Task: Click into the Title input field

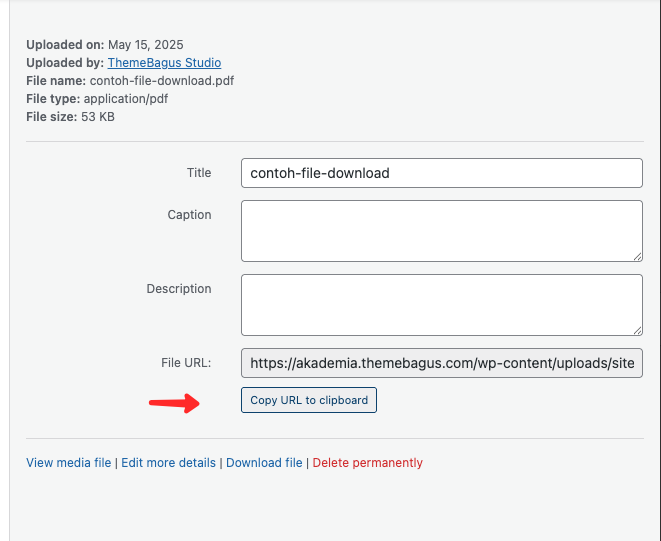Action: coord(442,173)
